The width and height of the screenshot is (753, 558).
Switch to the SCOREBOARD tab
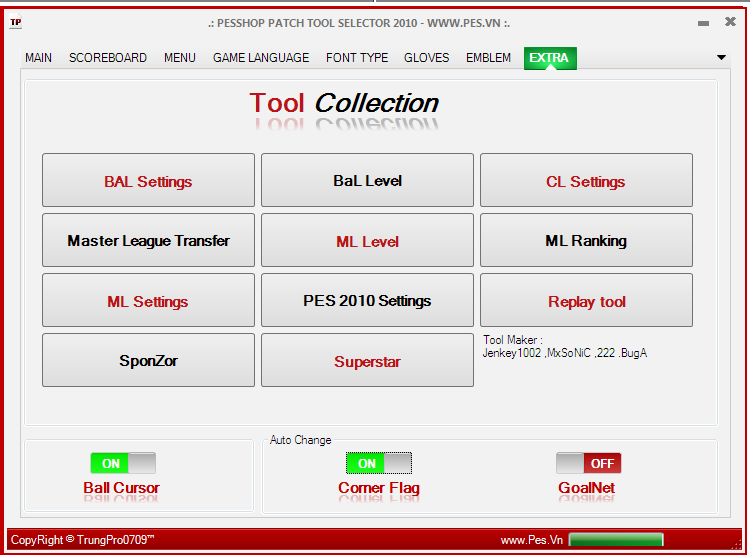[x=108, y=58]
